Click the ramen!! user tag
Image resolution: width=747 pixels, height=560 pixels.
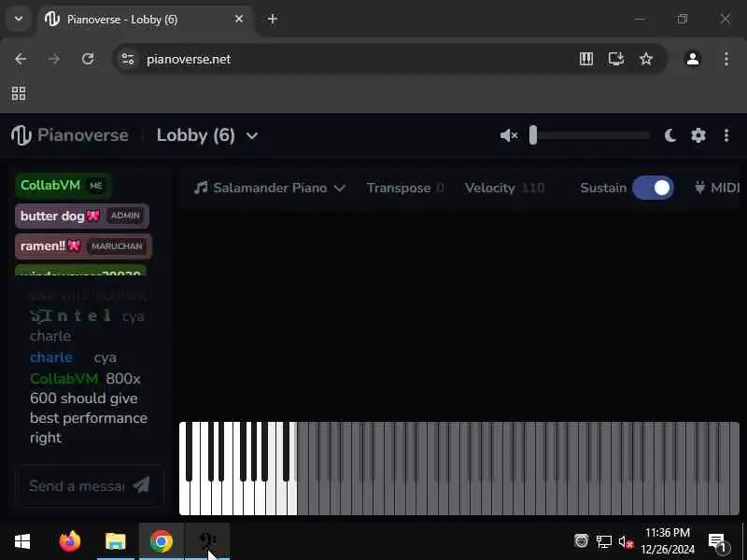click(83, 246)
